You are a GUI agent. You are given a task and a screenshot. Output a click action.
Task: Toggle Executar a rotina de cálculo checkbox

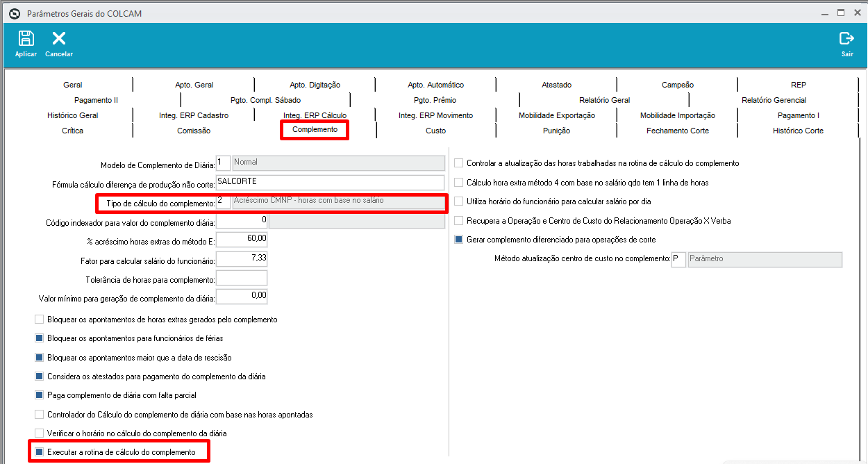coord(40,452)
